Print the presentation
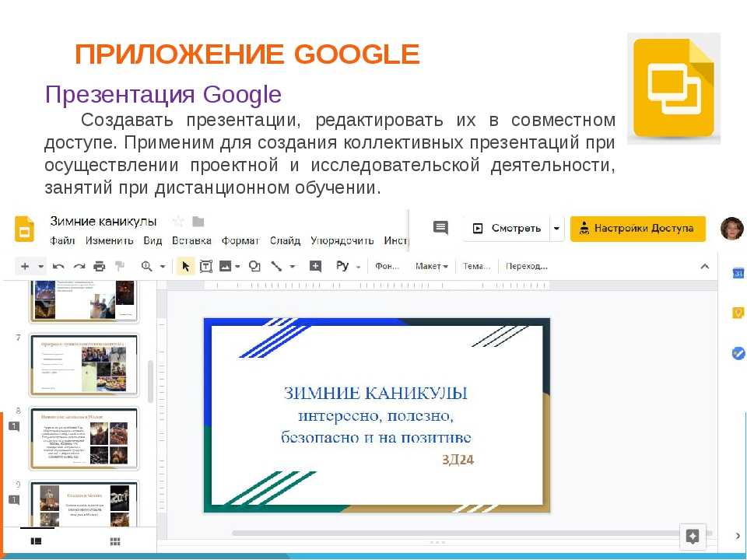The image size is (747, 560). tap(99, 266)
